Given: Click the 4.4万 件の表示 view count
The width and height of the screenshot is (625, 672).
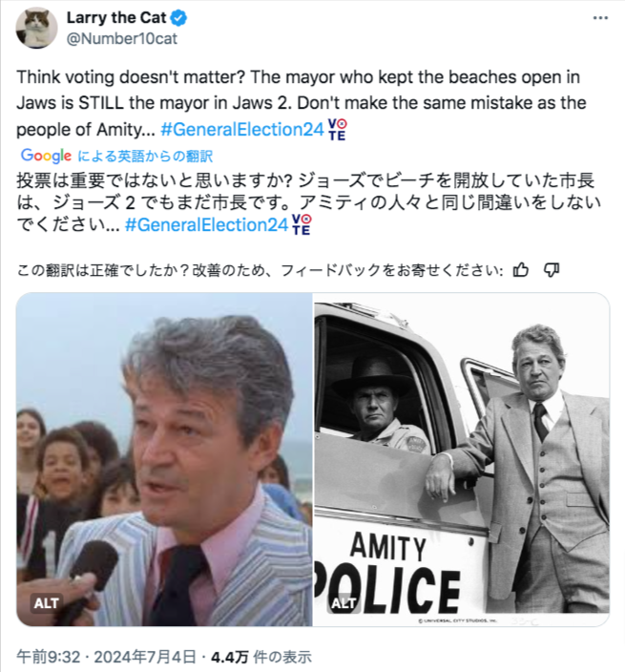Looking at the screenshot, I should click(x=261, y=657).
